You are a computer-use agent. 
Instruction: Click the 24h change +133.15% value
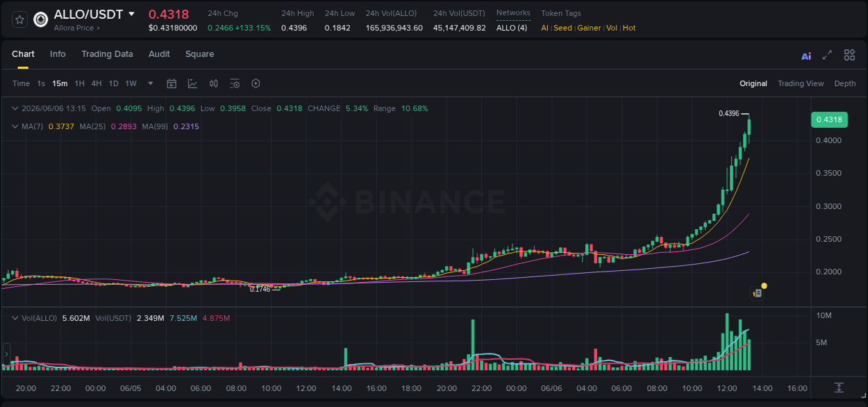tap(253, 28)
